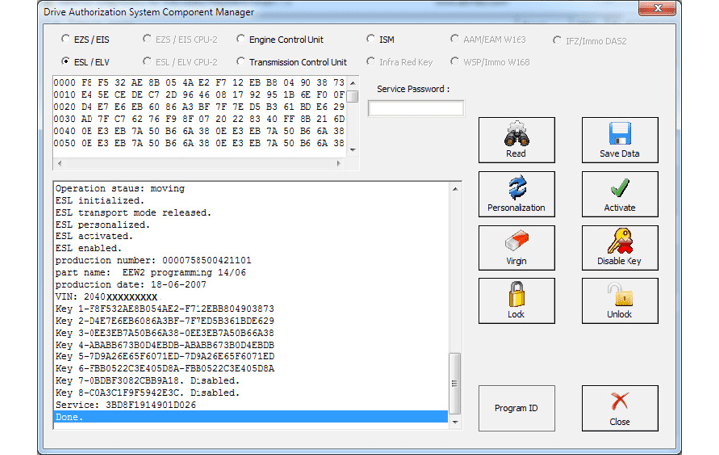This screenshot has height=455, width=719.
Task: Select the Transmission Control Unit option
Action: click(x=241, y=62)
